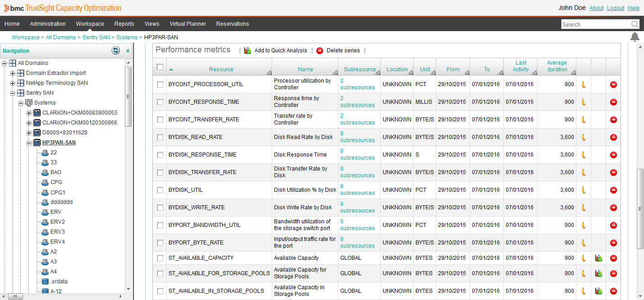644x300 pixels.
Task: Open the Help link
Action: point(634,8)
